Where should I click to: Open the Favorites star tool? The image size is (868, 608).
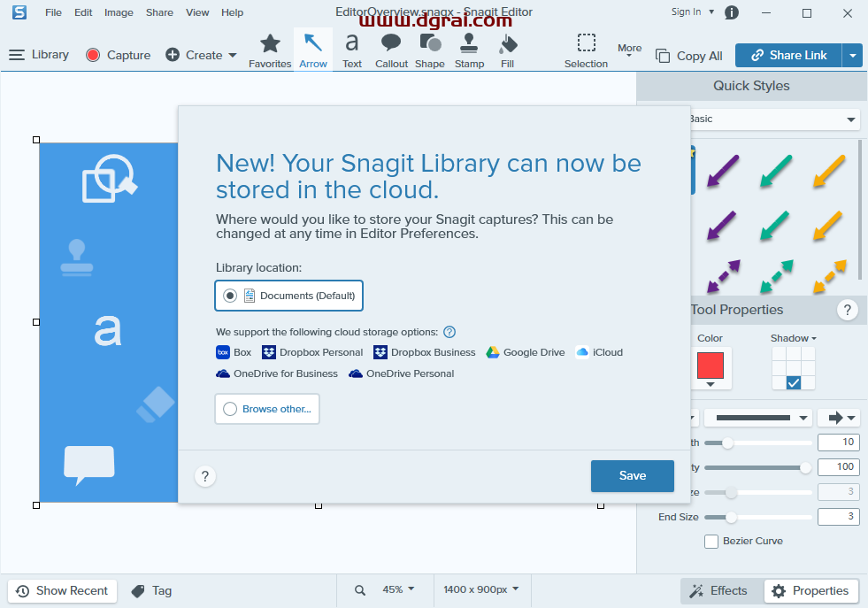(270, 50)
